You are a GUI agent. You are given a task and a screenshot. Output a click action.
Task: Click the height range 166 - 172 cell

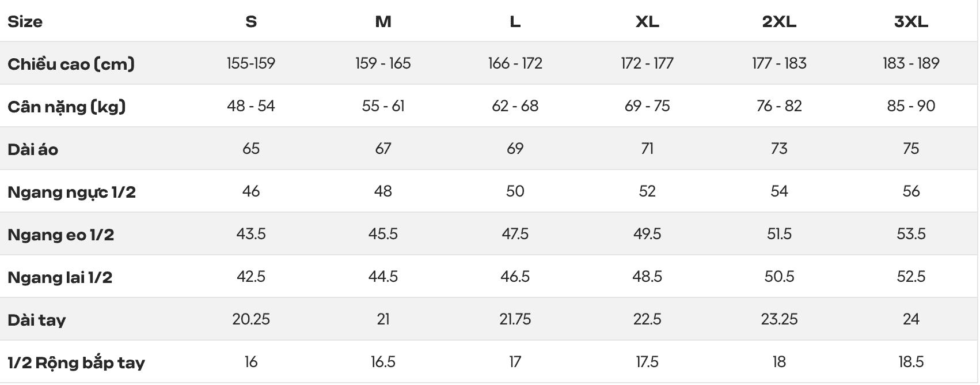[x=515, y=63]
